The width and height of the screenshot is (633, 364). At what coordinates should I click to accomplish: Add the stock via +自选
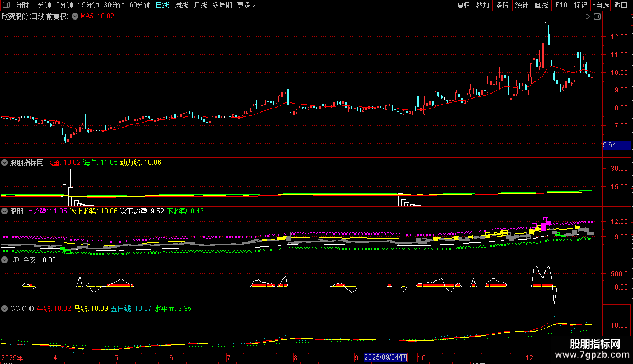point(599,6)
